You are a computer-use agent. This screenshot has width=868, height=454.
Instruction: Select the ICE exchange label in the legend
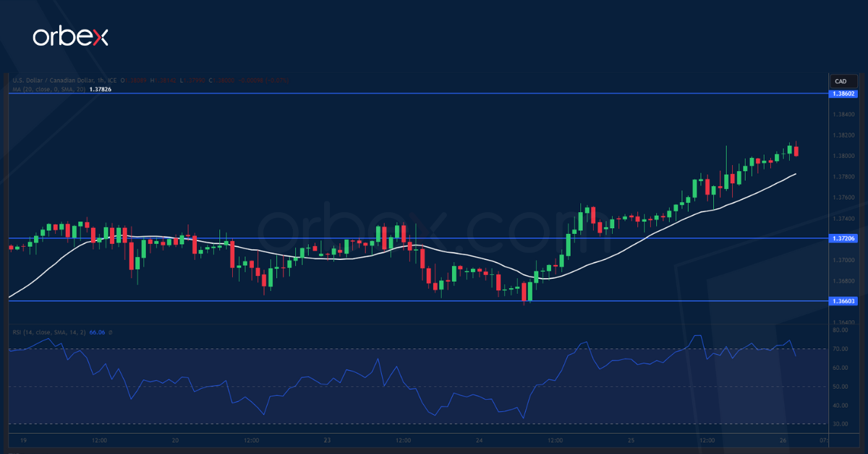pos(113,80)
